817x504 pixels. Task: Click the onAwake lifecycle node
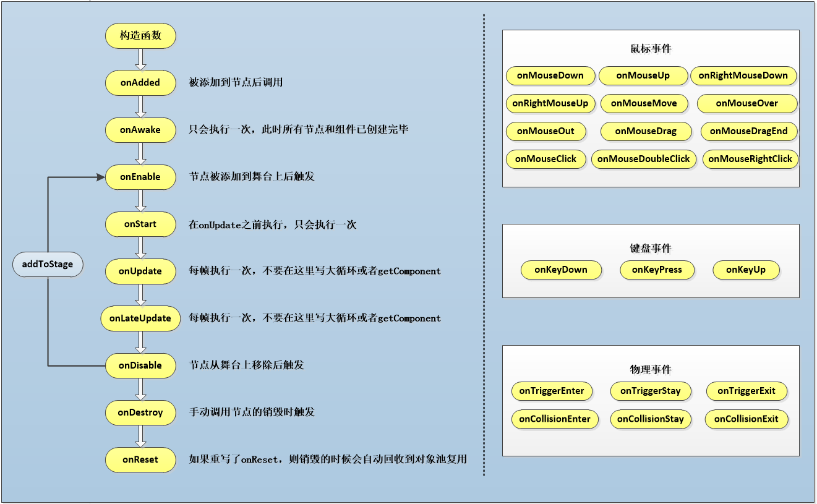140,130
